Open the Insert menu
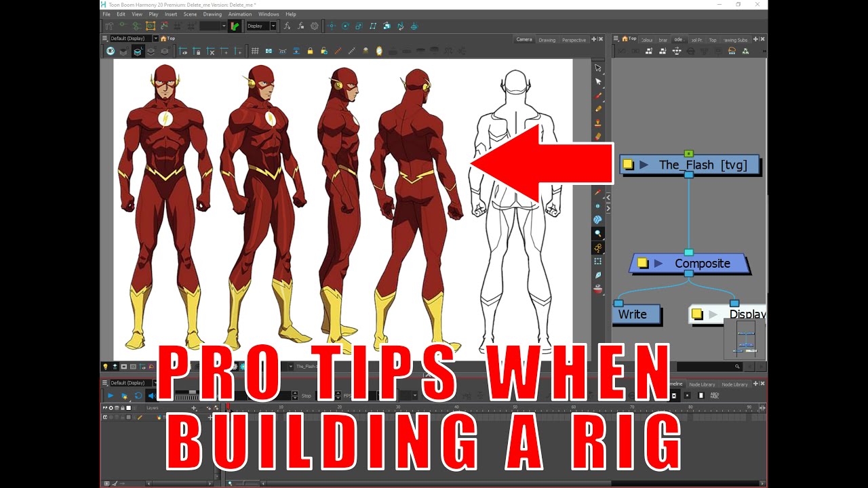The image size is (868, 488). (171, 14)
